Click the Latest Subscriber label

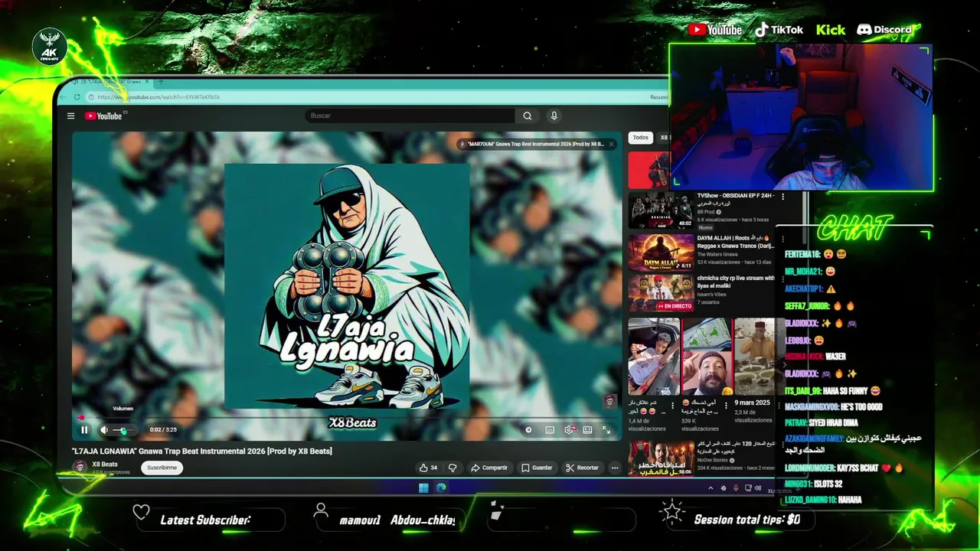click(206, 520)
